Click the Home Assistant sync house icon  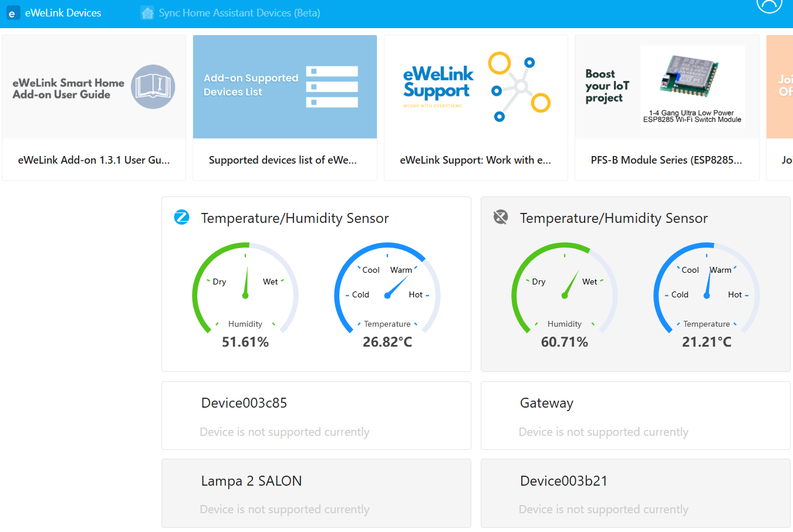pyautogui.click(x=147, y=13)
